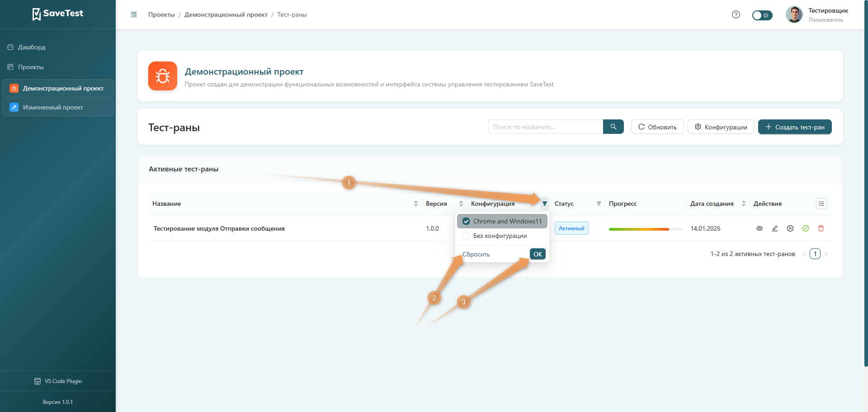Click the green checkmark complete icon
This screenshot has height=412, width=868.
coord(806,228)
